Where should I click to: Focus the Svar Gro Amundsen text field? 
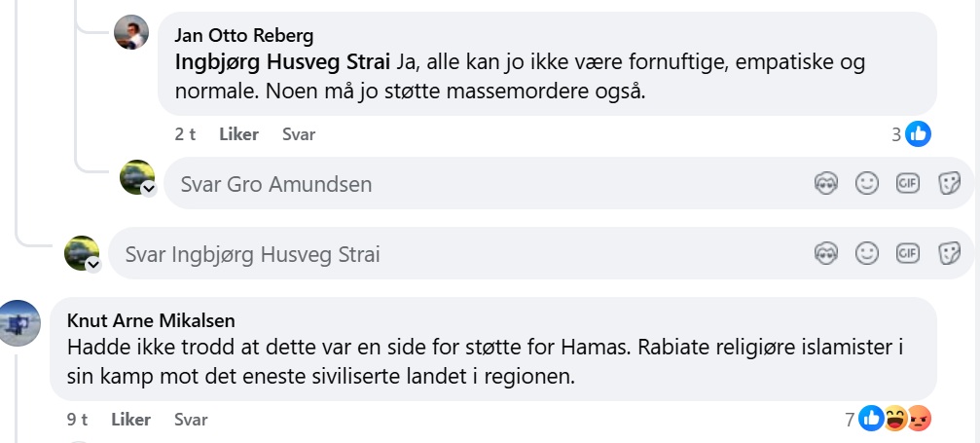click(x=488, y=184)
